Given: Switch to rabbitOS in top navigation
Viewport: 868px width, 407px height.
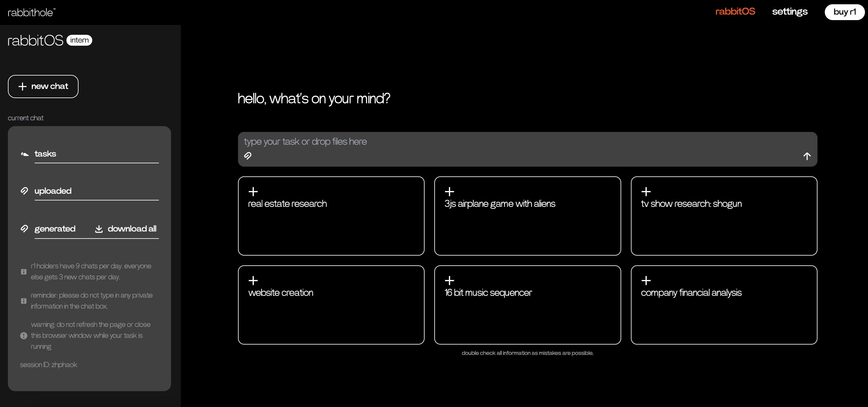Looking at the screenshot, I should [735, 12].
